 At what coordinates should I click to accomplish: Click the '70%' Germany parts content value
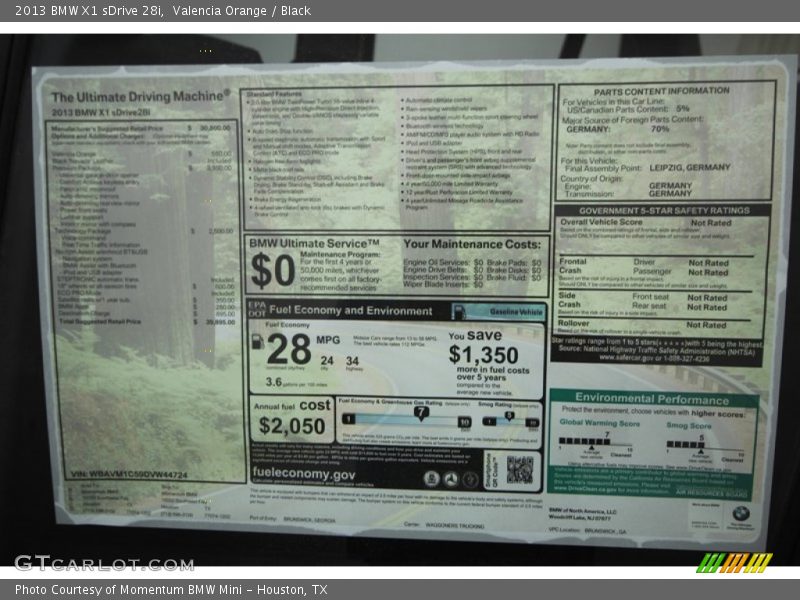(660, 129)
